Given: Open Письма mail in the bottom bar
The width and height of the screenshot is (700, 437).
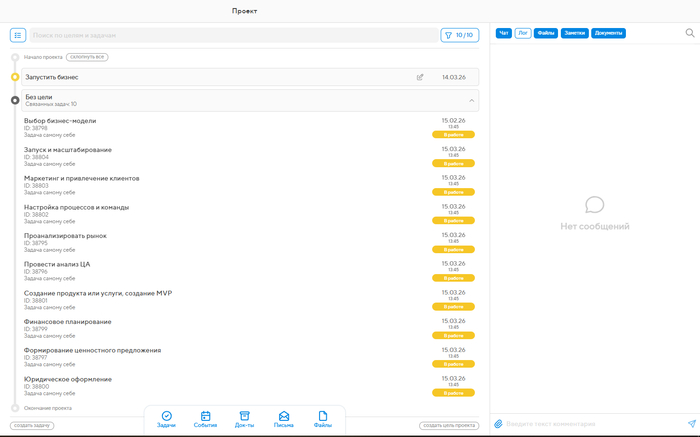Looking at the screenshot, I should 284,419.
